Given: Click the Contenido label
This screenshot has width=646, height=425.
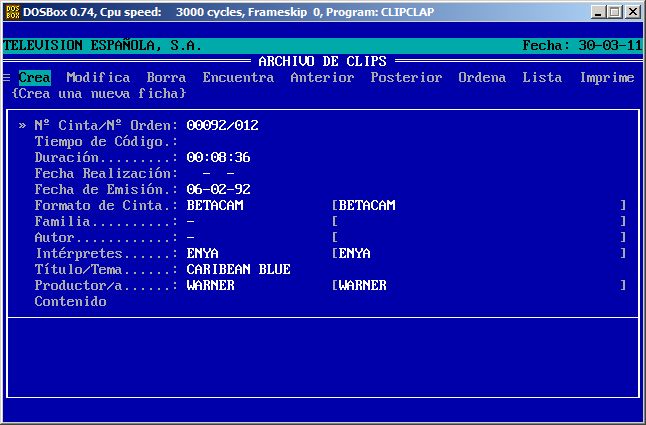Looking at the screenshot, I should [70, 301].
